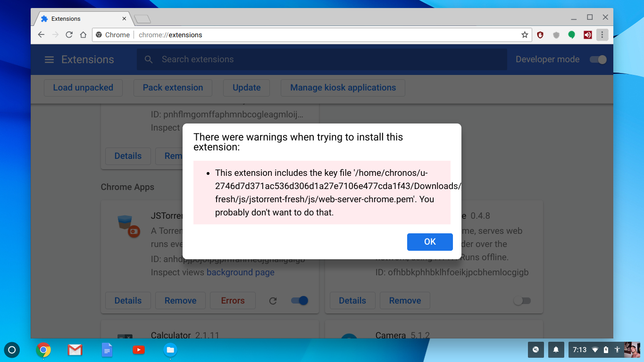Bookmark the page with the star icon
The width and height of the screenshot is (644, 362).
click(x=525, y=34)
